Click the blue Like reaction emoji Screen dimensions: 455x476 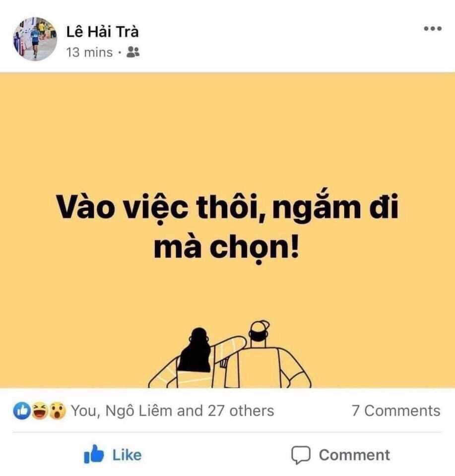click(x=21, y=411)
